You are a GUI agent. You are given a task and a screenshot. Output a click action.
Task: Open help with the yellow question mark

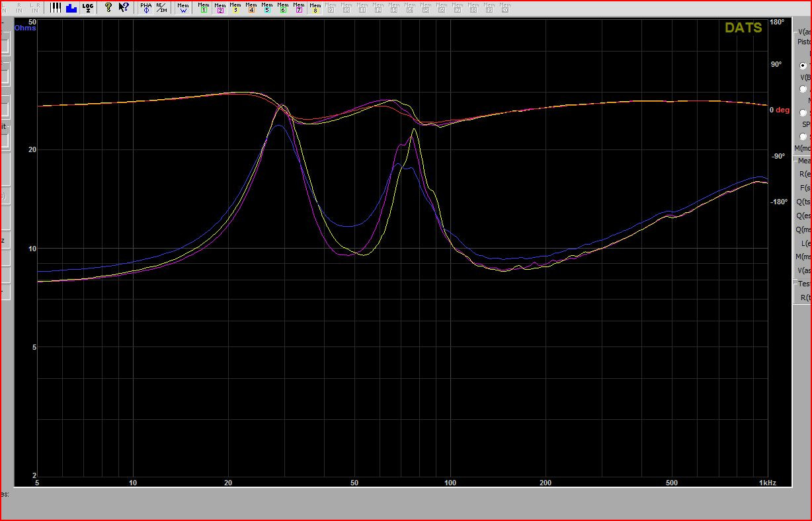click(108, 8)
